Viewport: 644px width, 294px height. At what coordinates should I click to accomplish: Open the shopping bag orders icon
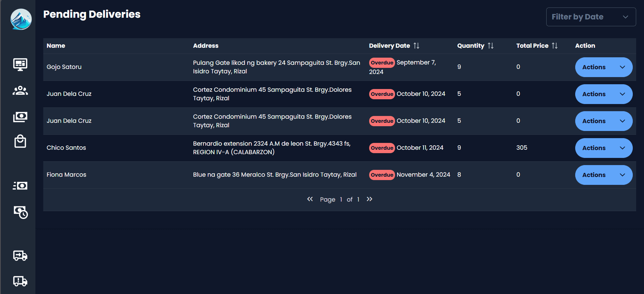(x=20, y=141)
